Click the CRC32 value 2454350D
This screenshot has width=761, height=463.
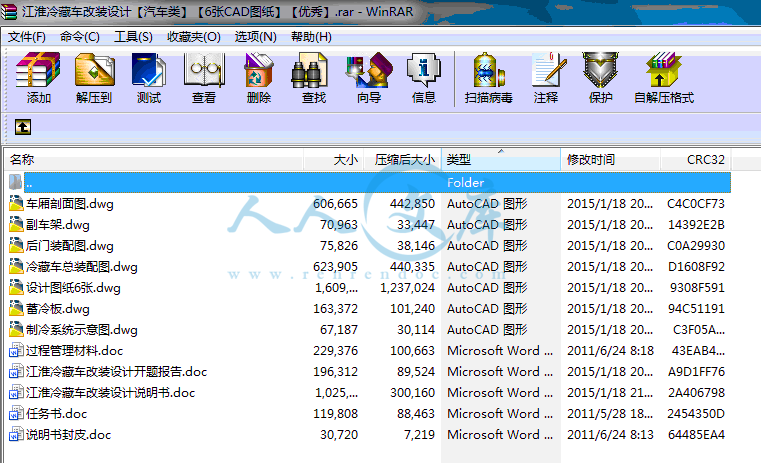tap(696, 413)
